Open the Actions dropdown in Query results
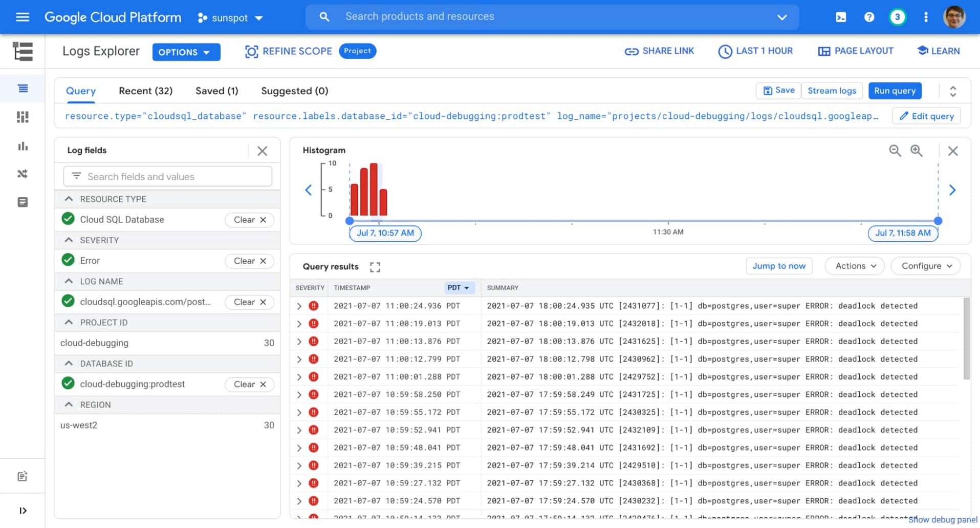980x528 pixels. [854, 266]
